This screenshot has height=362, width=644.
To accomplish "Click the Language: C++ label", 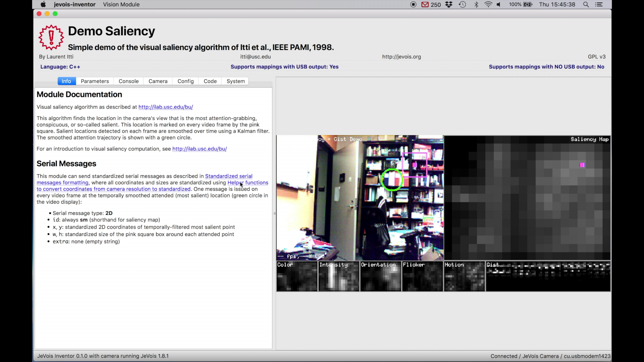I will click(60, 67).
